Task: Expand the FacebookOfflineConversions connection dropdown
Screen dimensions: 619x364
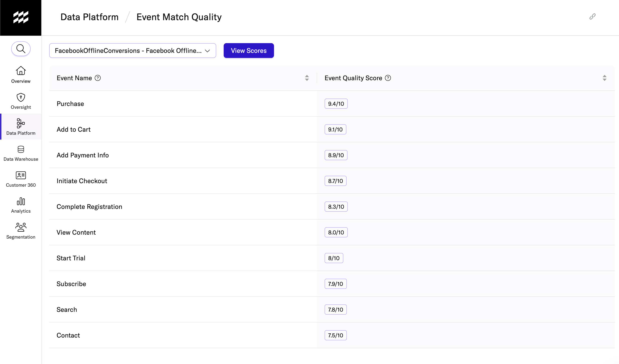Action: pyautogui.click(x=133, y=51)
